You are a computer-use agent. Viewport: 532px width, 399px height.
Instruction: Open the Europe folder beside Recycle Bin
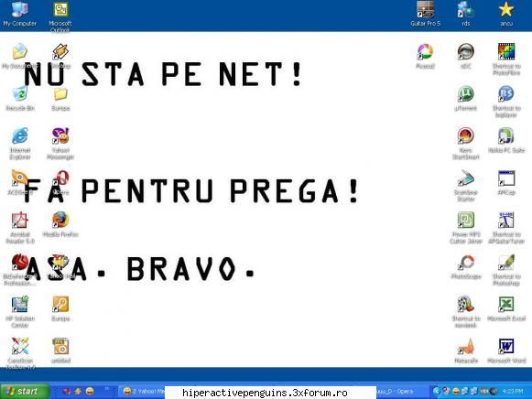60,98
